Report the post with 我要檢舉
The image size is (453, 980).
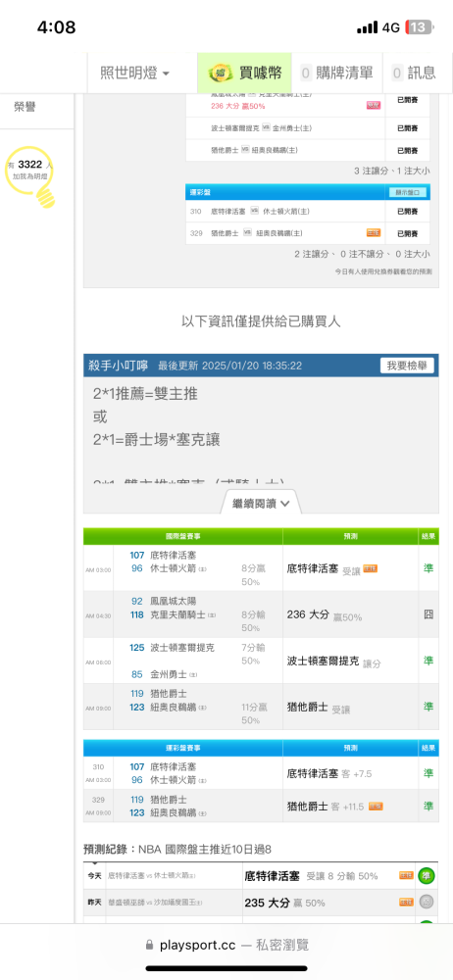(407, 367)
